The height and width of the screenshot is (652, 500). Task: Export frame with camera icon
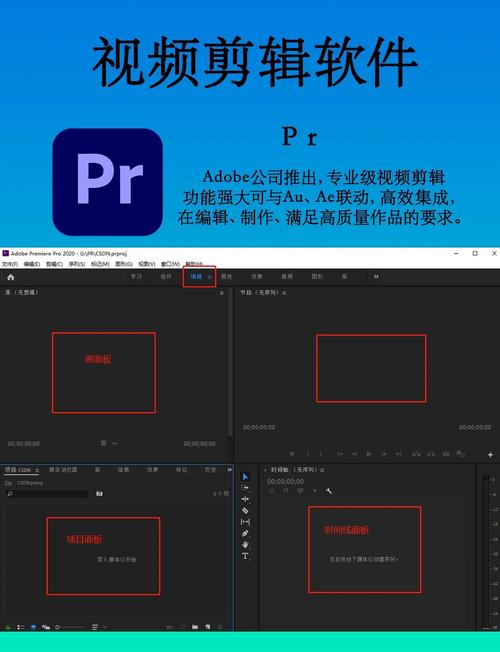click(446, 454)
